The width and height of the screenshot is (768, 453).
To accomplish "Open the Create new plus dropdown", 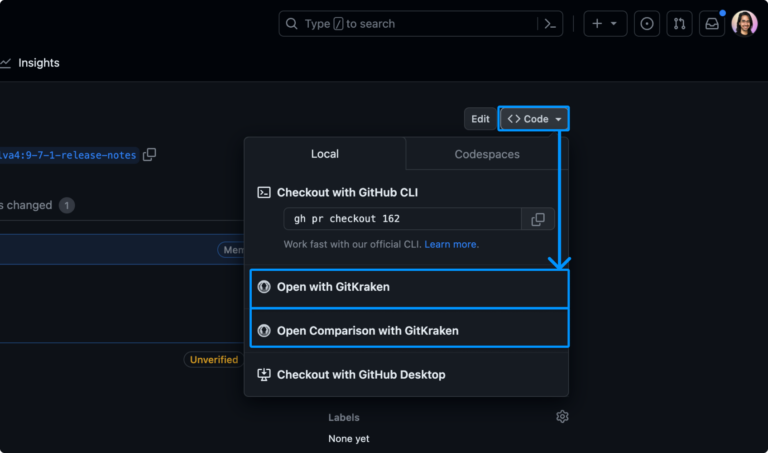I will [605, 24].
